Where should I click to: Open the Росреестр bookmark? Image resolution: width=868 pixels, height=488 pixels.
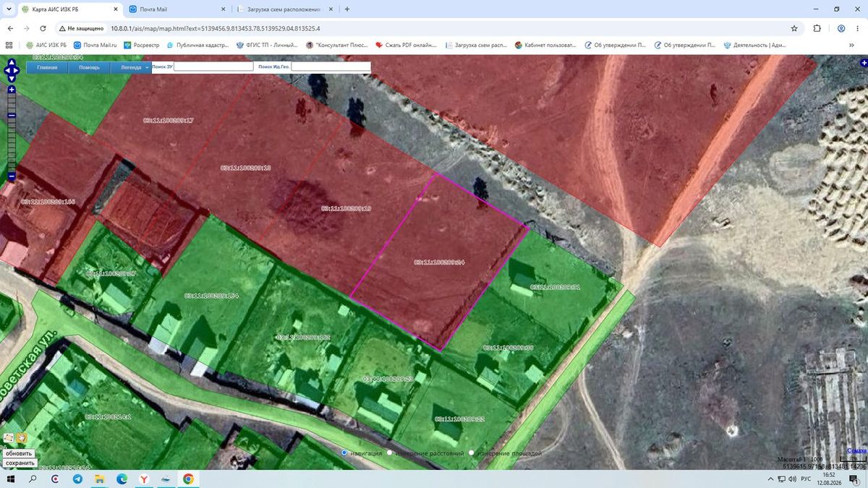(x=141, y=45)
